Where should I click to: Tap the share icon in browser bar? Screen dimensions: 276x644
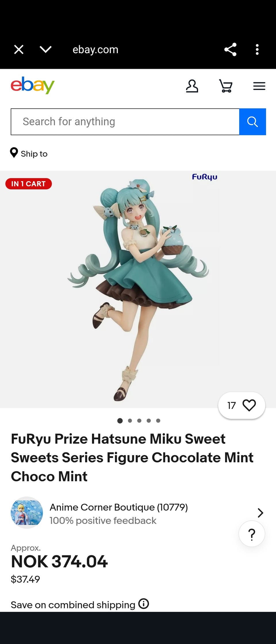(230, 49)
